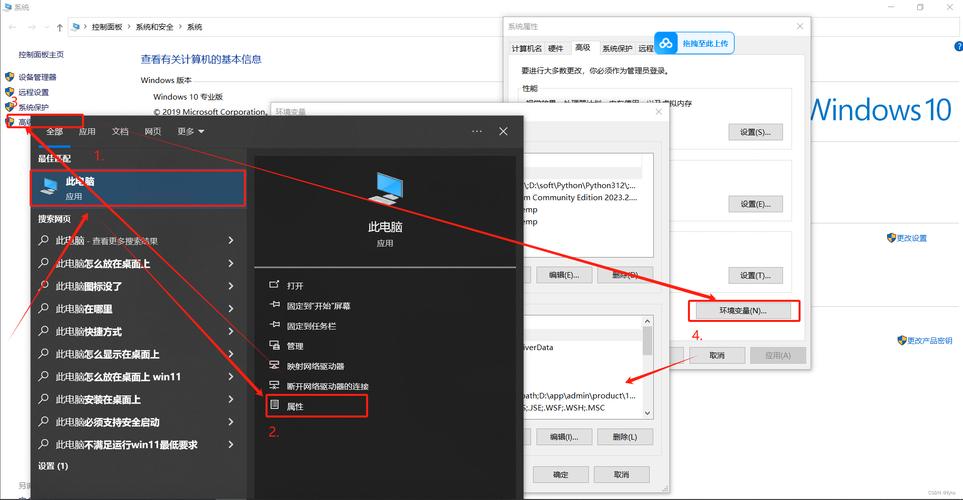Click 控制面板主页 link
The image size is (963, 500).
click(x=41, y=55)
